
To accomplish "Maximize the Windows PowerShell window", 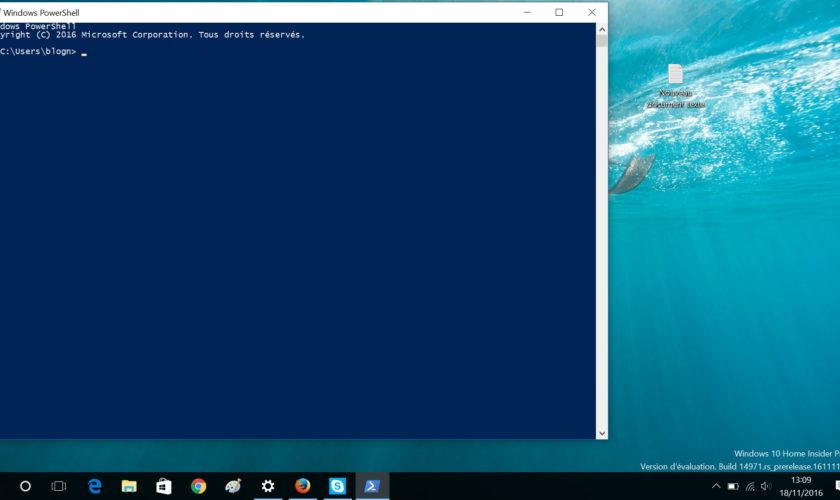I will 559,12.
